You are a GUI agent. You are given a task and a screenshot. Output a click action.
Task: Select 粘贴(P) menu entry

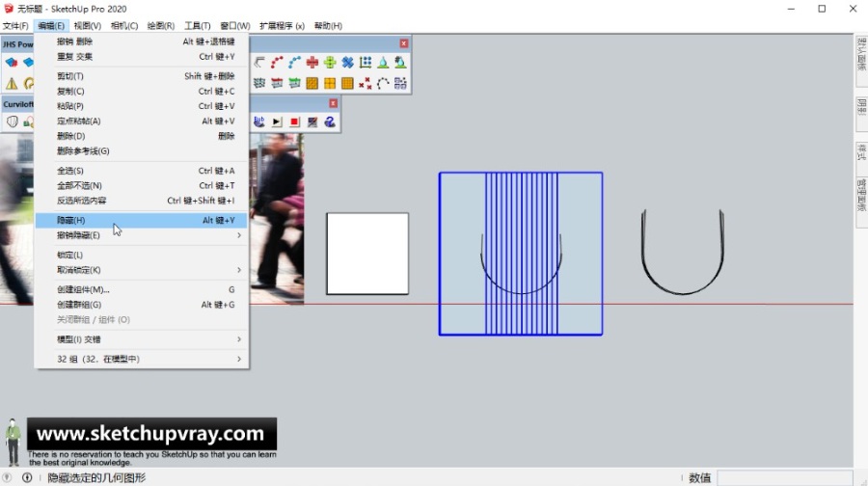pos(141,106)
